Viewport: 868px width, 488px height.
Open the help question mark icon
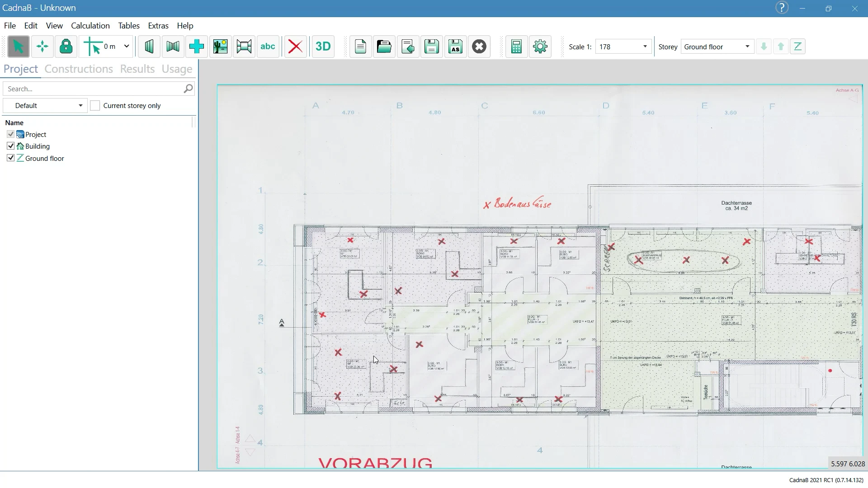[782, 8]
